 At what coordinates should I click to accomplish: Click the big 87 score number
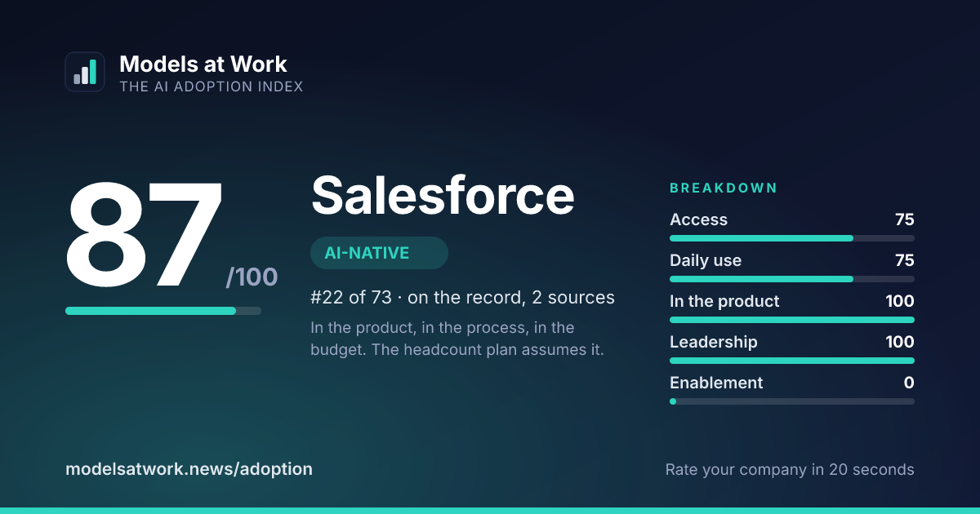click(144, 236)
